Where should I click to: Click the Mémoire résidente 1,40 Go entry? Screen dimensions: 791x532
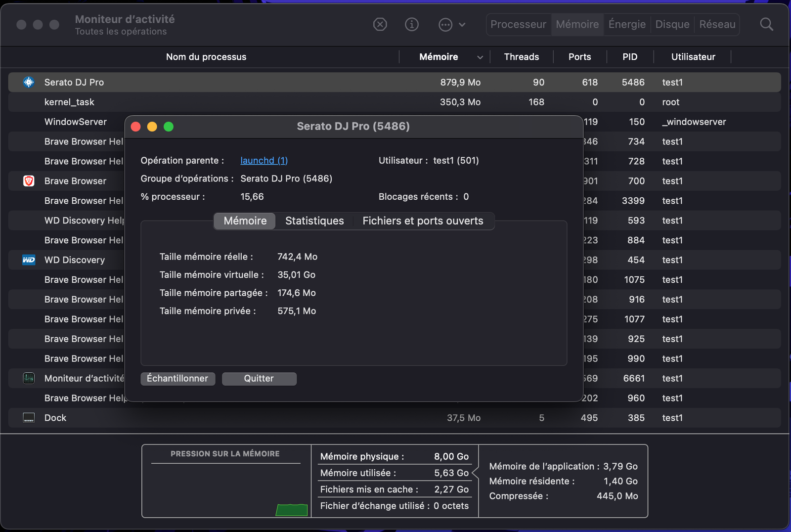click(564, 481)
